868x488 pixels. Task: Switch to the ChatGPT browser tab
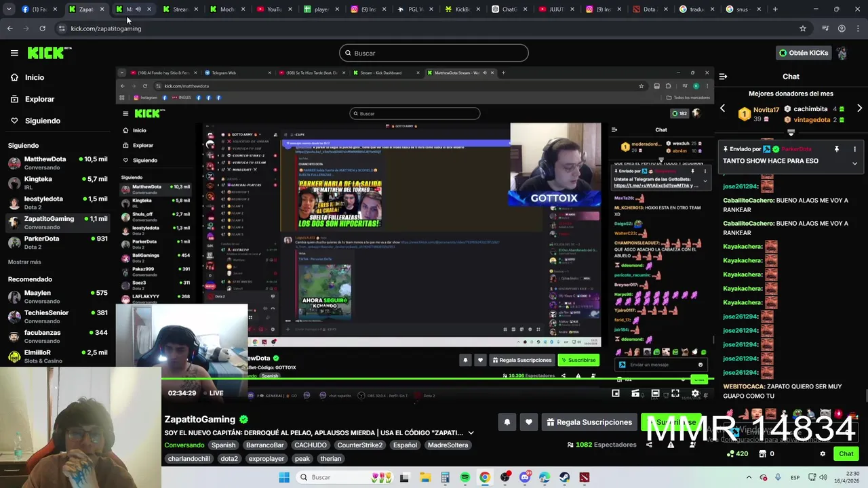pos(509,9)
